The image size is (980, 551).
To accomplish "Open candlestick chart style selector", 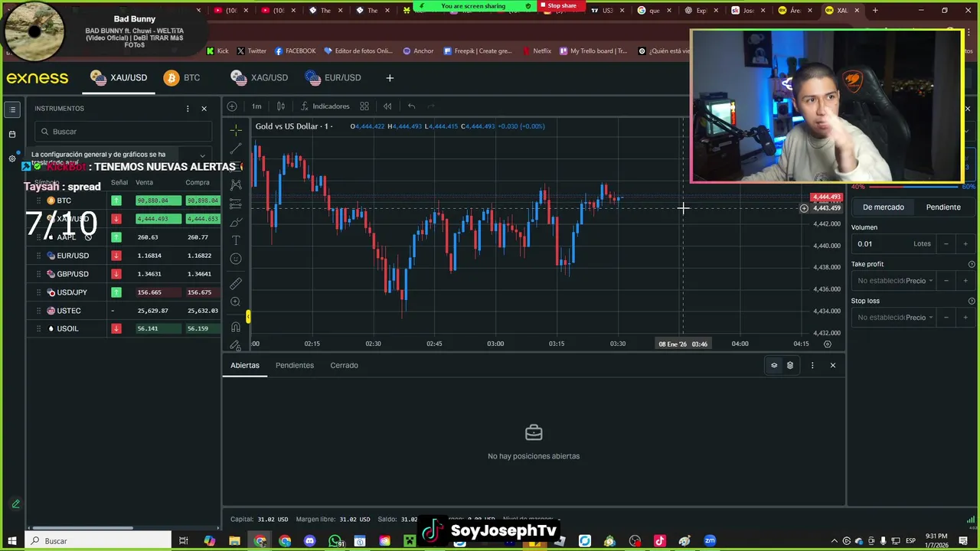I will (281, 106).
